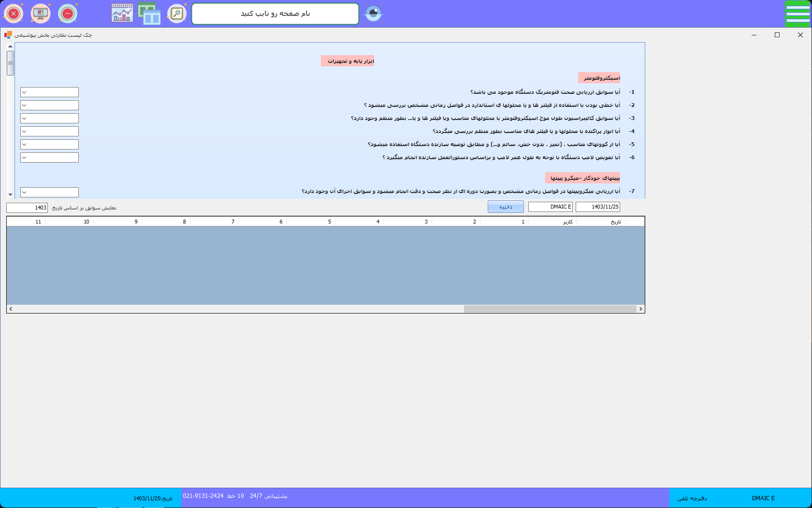Click the 1403/11/25 date field
This screenshot has width=812, height=508.
click(597, 207)
